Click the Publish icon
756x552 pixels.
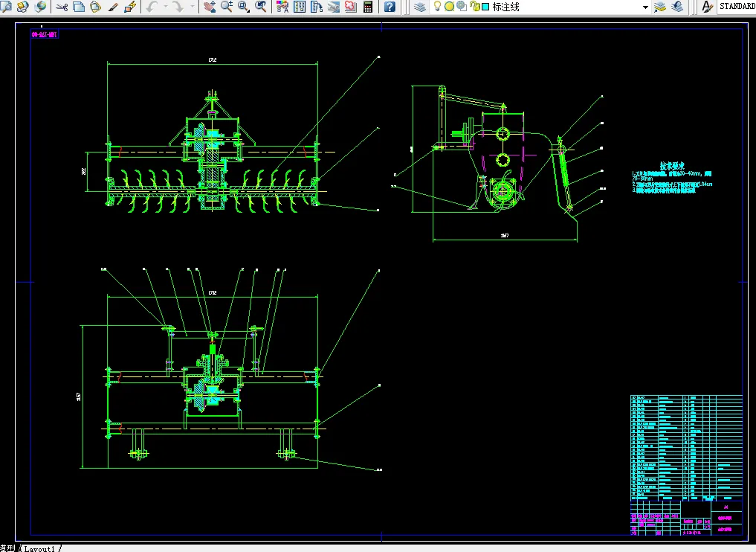(x=22, y=6)
